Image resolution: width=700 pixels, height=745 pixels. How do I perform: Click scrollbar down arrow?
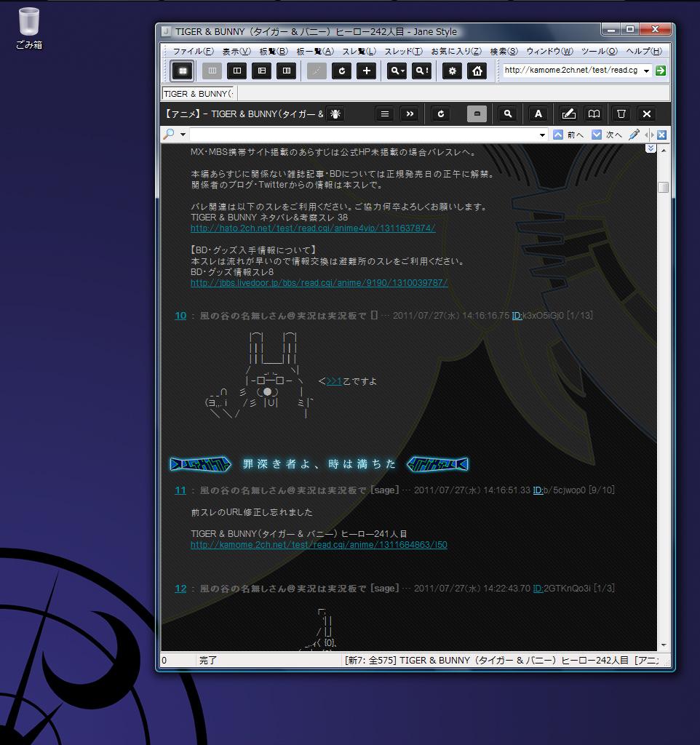coord(664,645)
